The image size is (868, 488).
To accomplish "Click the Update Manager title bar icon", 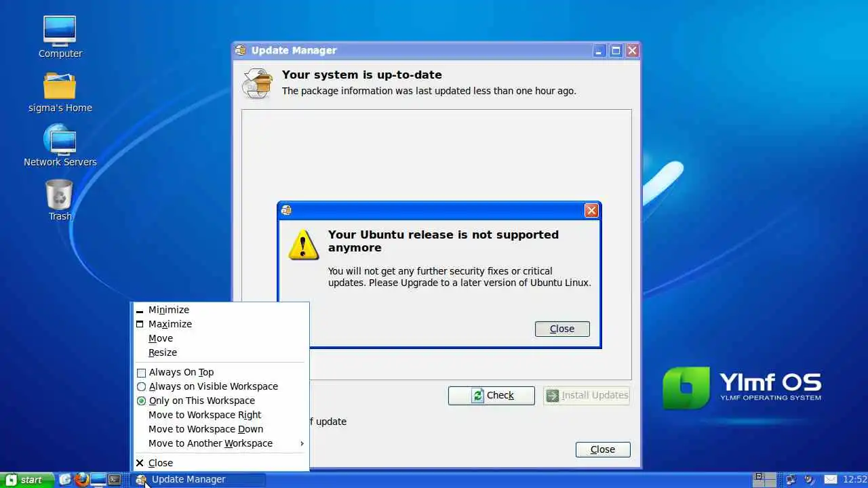I will [x=240, y=50].
